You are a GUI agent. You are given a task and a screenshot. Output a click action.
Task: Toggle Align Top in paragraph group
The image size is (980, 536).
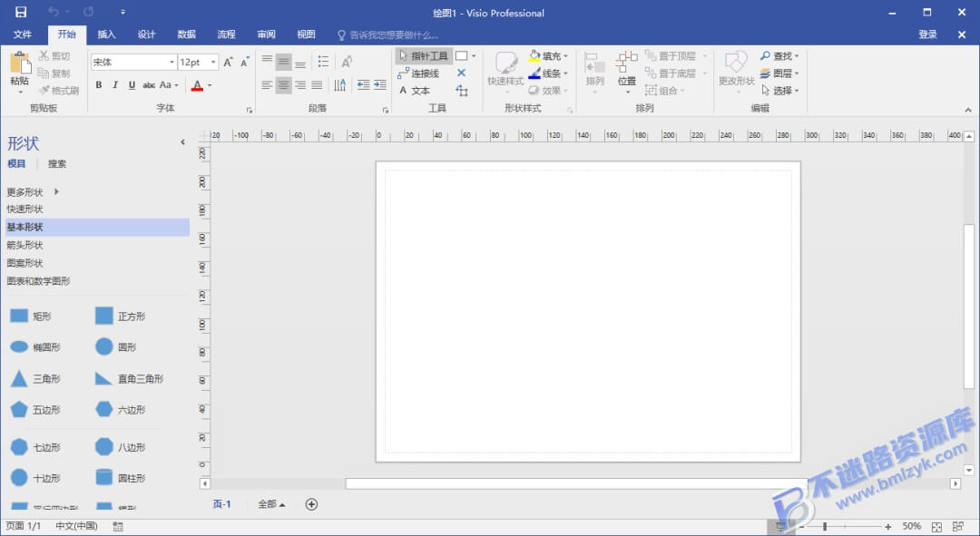point(267,62)
